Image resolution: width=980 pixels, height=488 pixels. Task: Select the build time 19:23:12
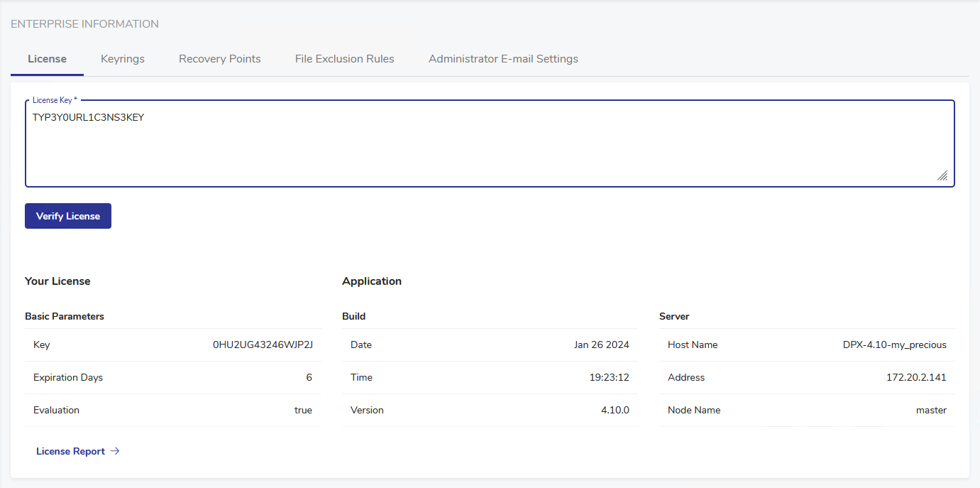pyautogui.click(x=609, y=377)
